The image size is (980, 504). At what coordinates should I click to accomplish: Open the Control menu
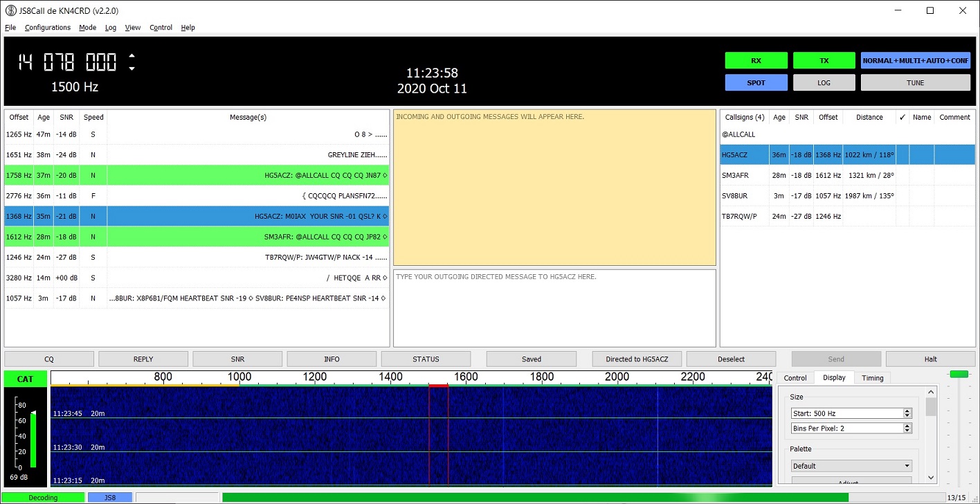[x=161, y=28]
